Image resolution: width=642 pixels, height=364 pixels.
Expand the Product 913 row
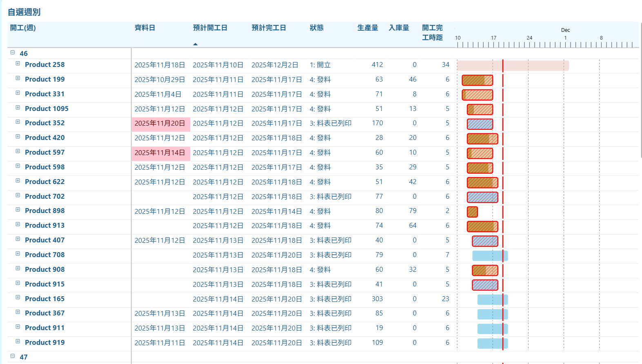click(x=18, y=224)
